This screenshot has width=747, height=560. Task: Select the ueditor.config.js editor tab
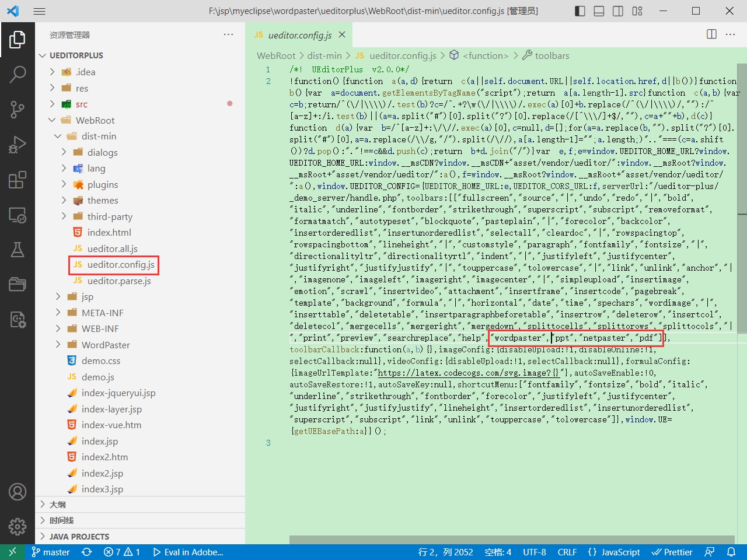pyautogui.click(x=300, y=35)
